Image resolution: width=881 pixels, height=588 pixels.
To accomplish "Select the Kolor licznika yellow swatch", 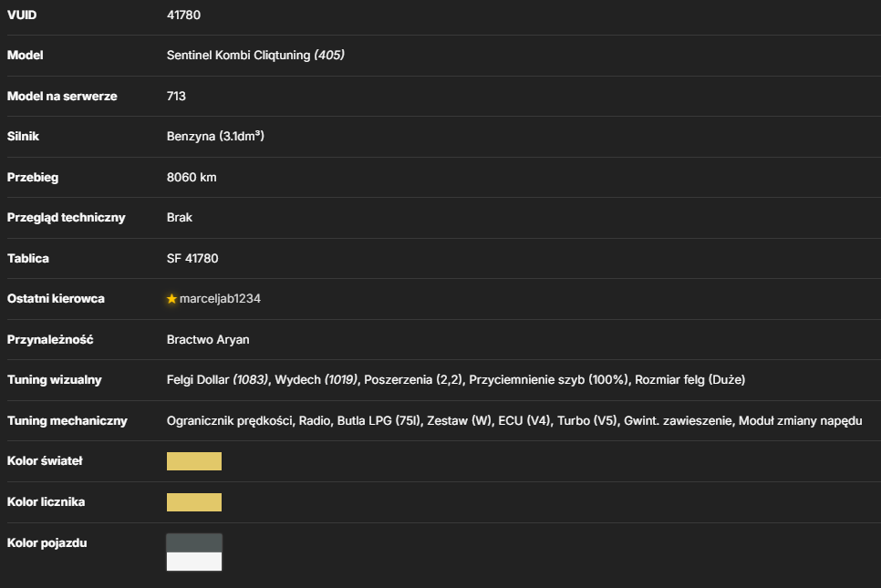I will pos(194,502).
